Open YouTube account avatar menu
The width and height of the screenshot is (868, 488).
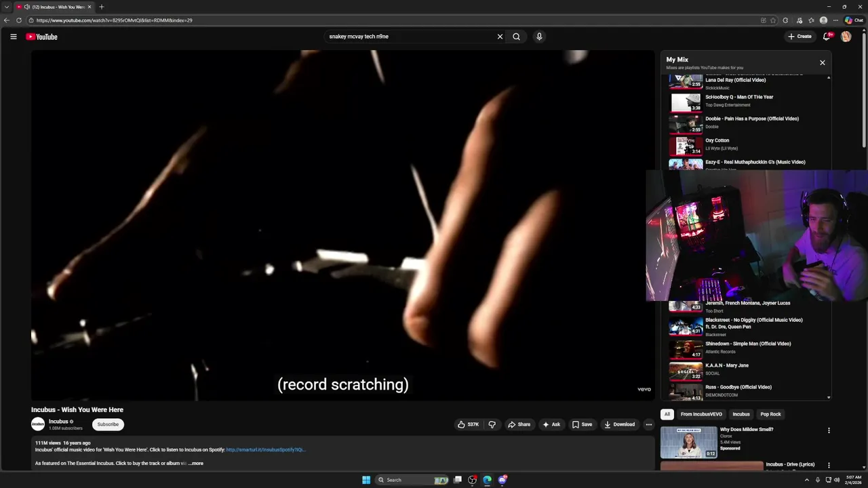[x=846, y=37]
